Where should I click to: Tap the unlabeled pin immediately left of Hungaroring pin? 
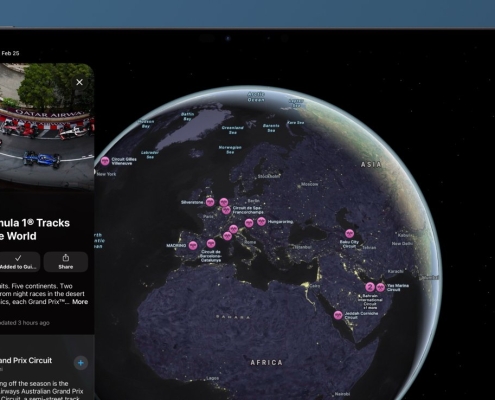pyautogui.click(x=249, y=223)
